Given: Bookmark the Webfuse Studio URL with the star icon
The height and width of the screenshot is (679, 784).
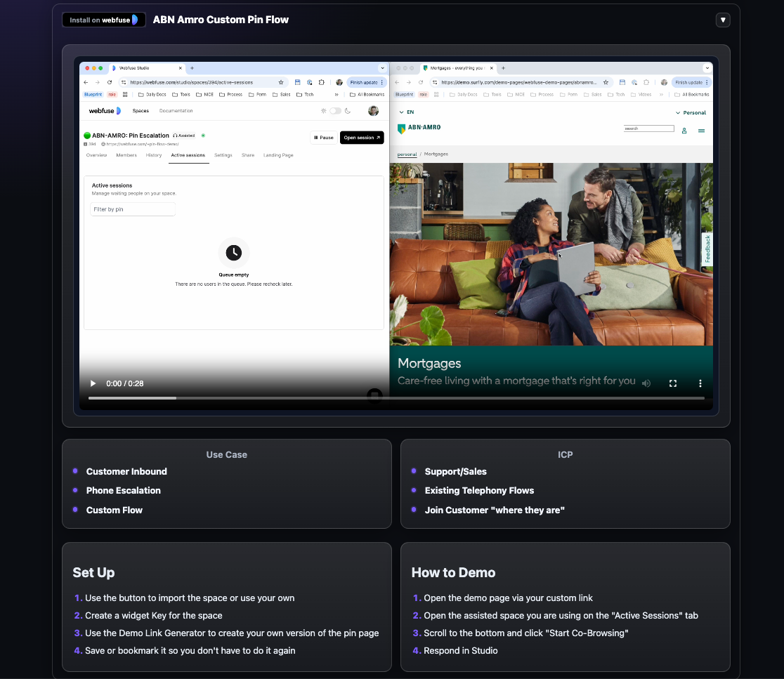Looking at the screenshot, I should click(281, 82).
